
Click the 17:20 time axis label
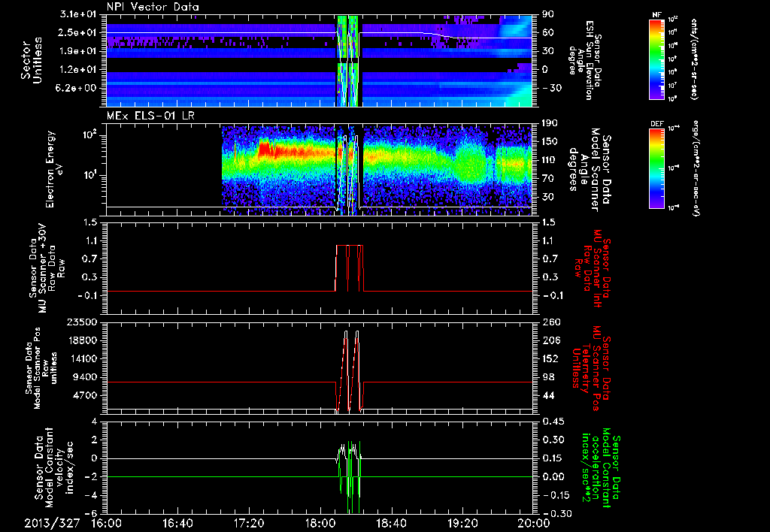pyautogui.click(x=249, y=523)
